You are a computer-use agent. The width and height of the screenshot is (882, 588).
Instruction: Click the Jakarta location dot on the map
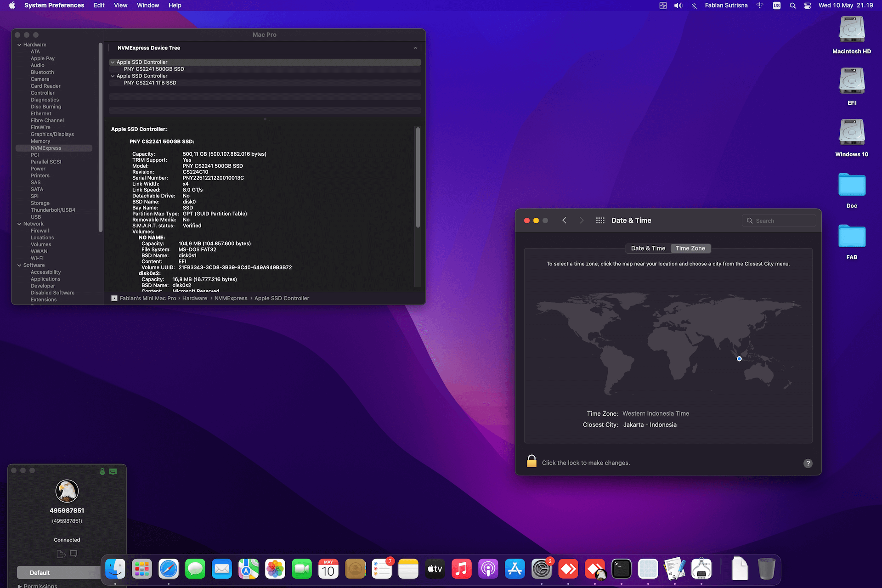pos(739,359)
